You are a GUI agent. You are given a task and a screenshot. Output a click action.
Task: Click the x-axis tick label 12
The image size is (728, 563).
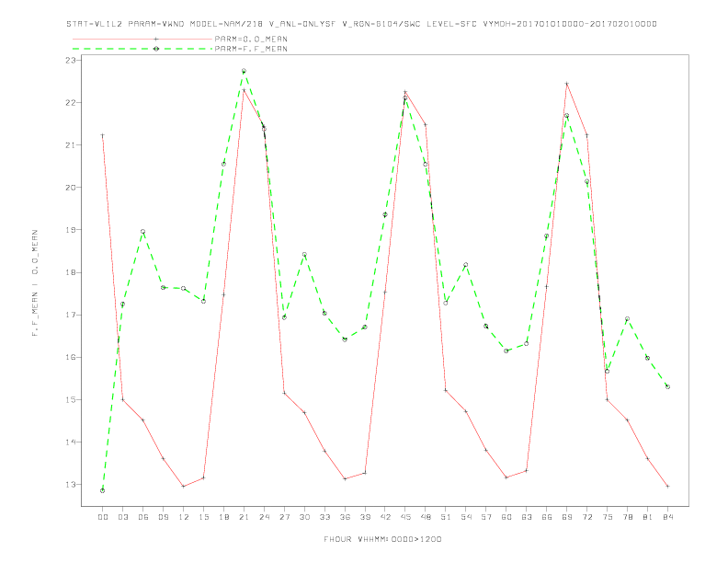tap(184, 517)
